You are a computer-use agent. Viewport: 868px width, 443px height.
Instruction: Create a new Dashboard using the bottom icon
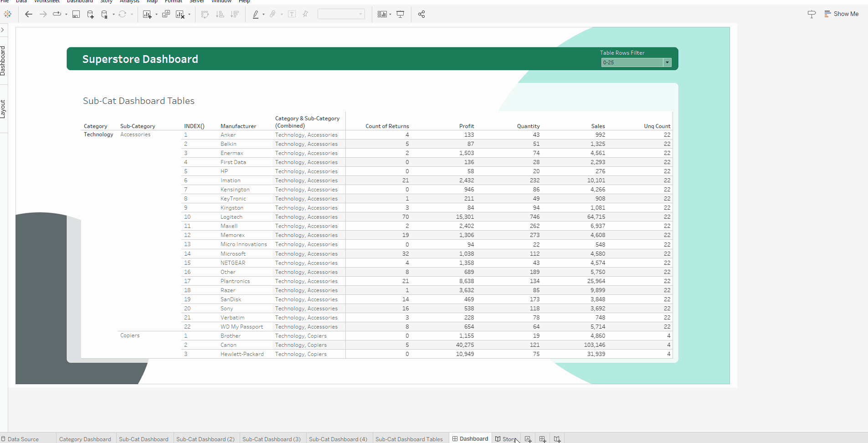543,439
